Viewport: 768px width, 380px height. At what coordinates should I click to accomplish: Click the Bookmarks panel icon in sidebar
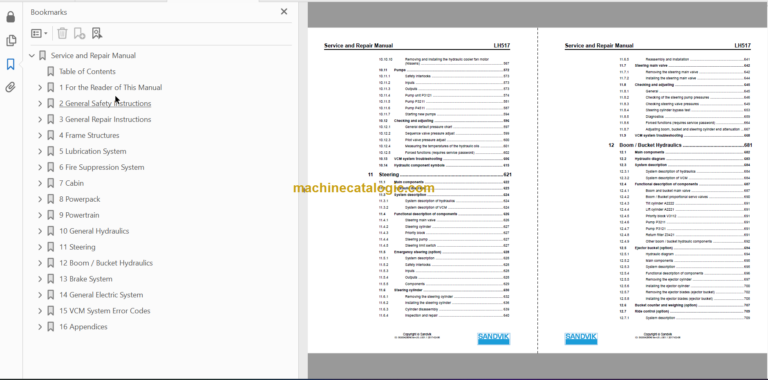tap(10, 64)
